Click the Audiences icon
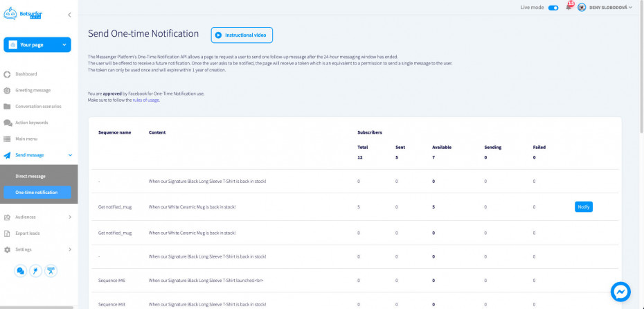The image size is (644, 309). coord(7,217)
